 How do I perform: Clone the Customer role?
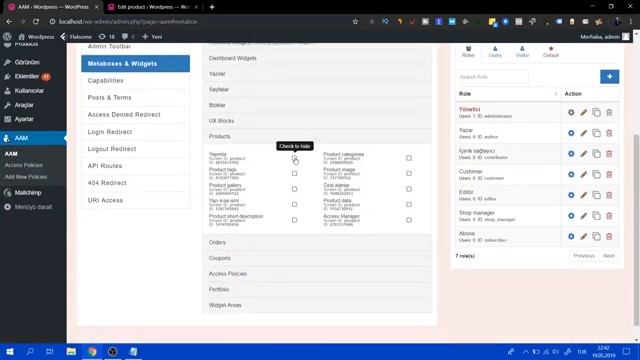click(596, 174)
